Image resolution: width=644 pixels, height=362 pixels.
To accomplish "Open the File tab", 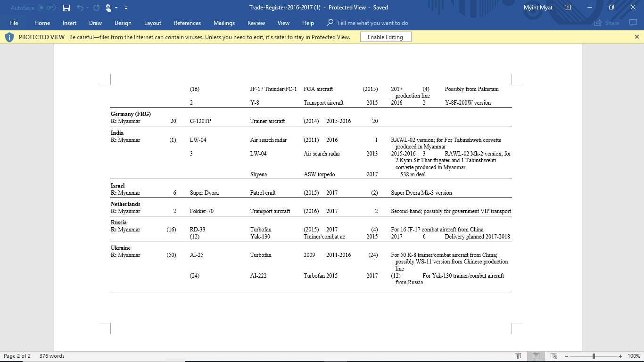I will 14,23.
